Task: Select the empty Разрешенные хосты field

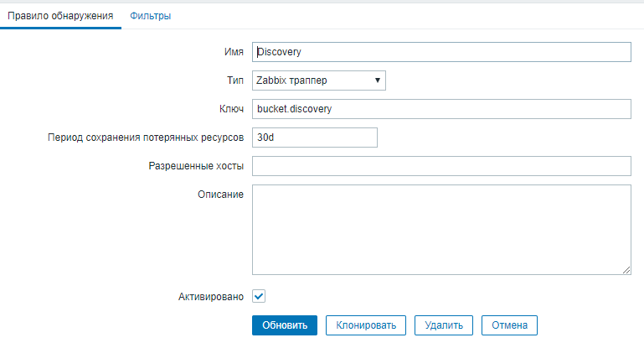Action: tap(440, 166)
